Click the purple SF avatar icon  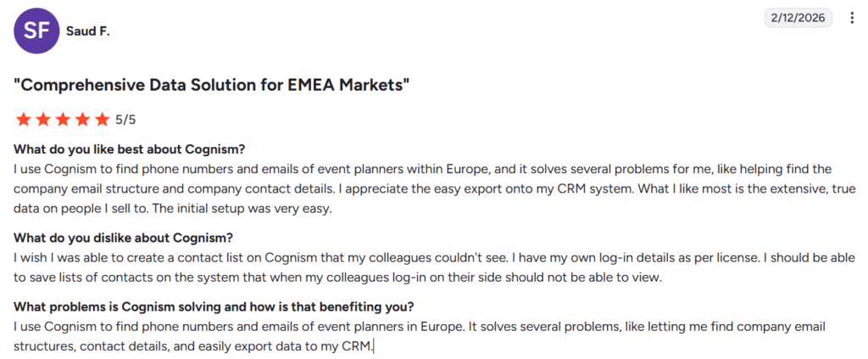[36, 31]
